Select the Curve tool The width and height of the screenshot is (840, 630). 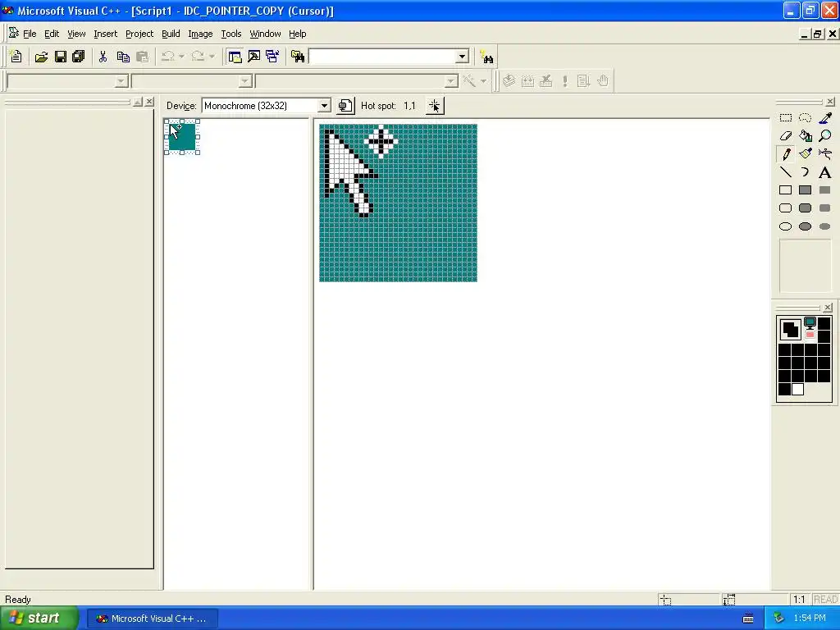click(806, 172)
